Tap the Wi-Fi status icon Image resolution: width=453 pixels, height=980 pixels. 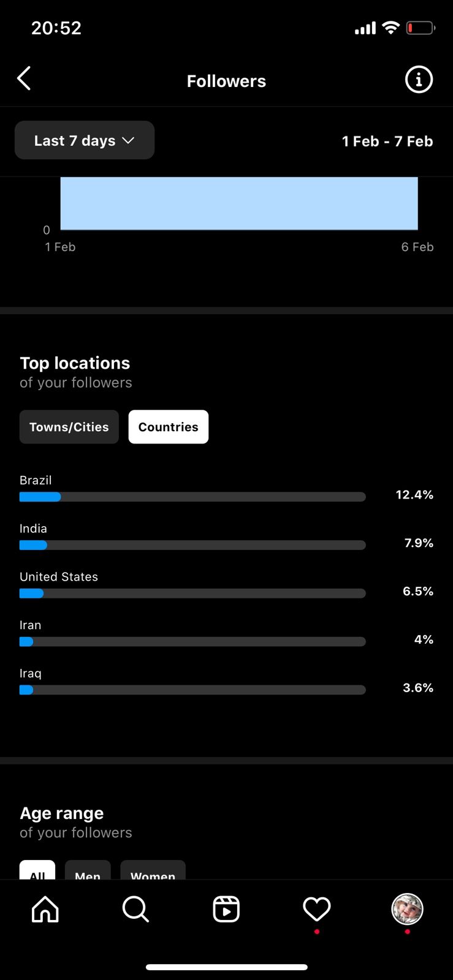[x=390, y=28]
